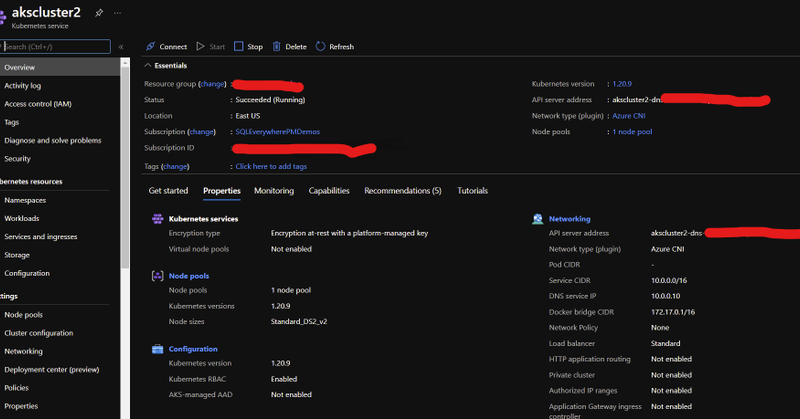This screenshot has height=419, width=800.
Task: Open the Recommendations (5) tab
Action: click(403, 191)
